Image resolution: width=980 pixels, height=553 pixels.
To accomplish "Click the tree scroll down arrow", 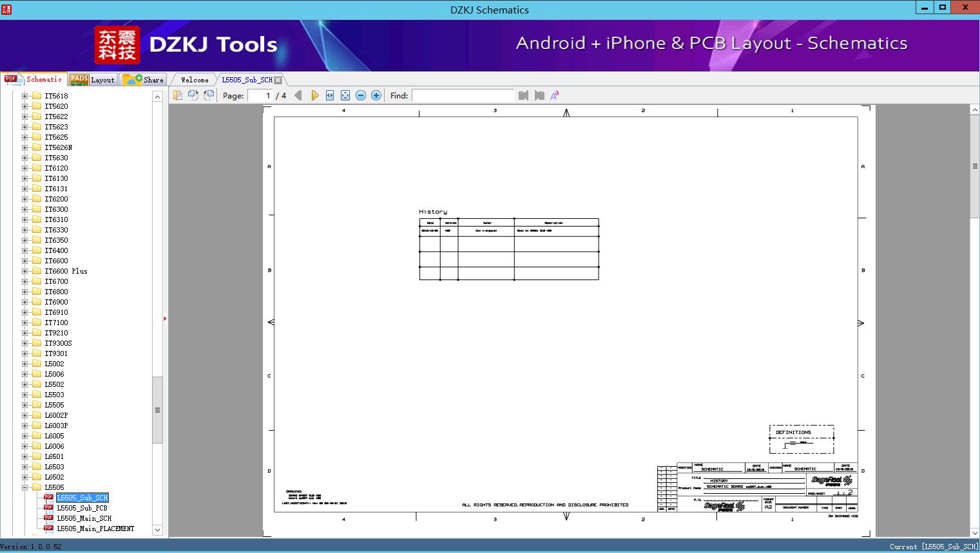I will [157, 530].
